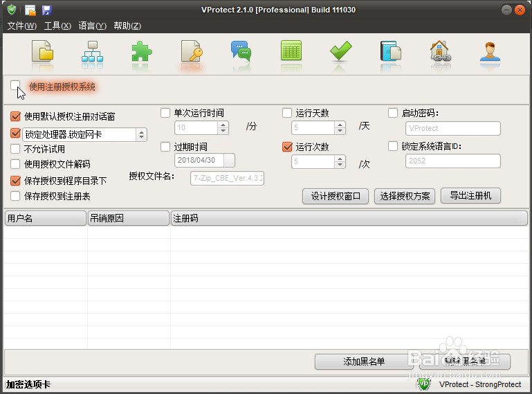Click VProtect - StrongProtect status bar text

tap(480, 384)
